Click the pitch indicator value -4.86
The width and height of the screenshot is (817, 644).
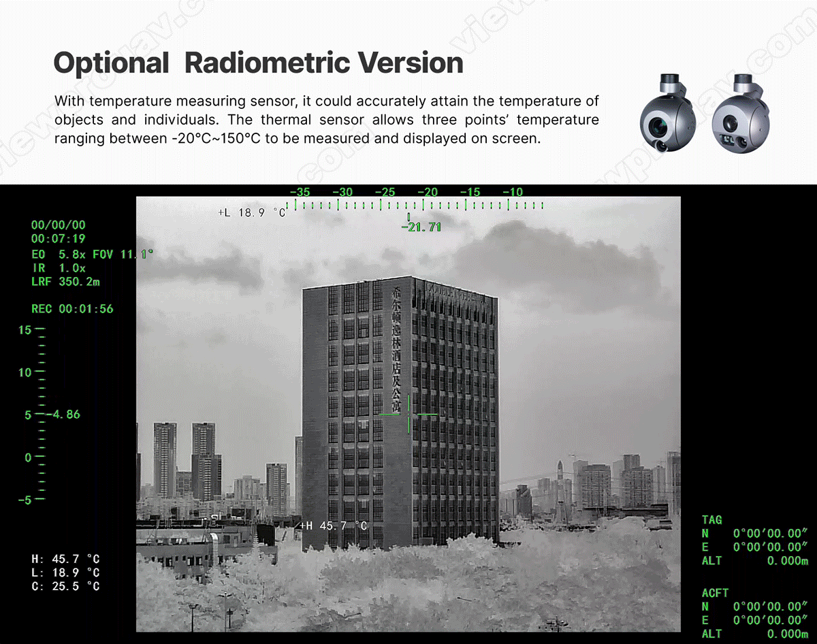point(63,414)
